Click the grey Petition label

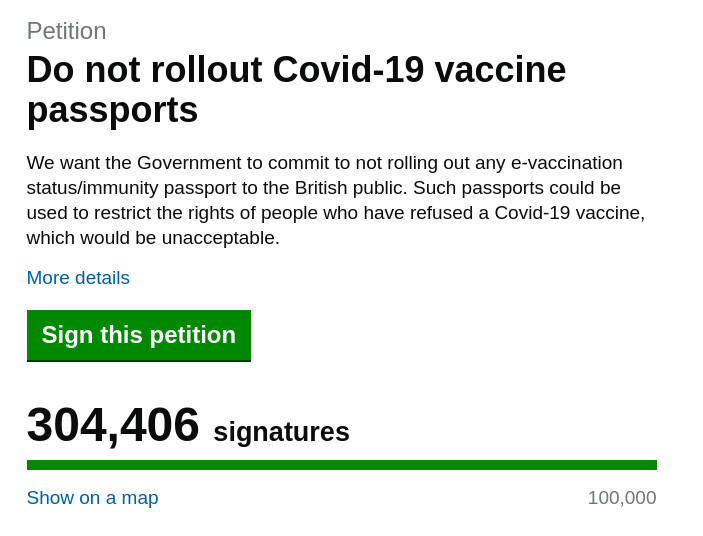66,31
